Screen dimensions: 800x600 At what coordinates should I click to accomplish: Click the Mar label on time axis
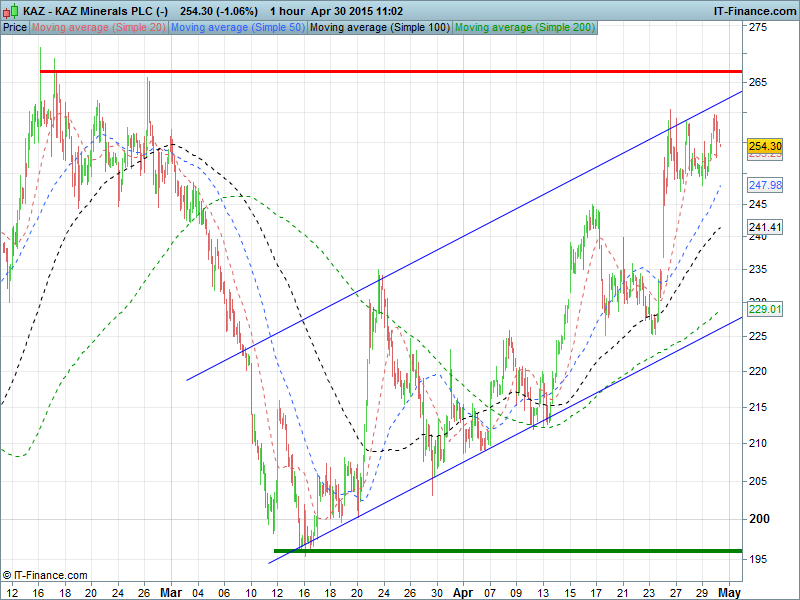(x=171, y=591)
